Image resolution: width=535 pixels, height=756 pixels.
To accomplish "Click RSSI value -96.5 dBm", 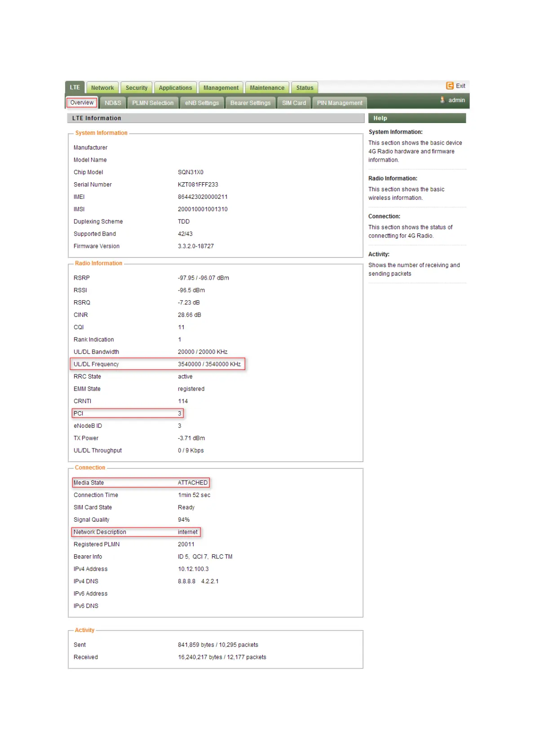I will (191, 290).
